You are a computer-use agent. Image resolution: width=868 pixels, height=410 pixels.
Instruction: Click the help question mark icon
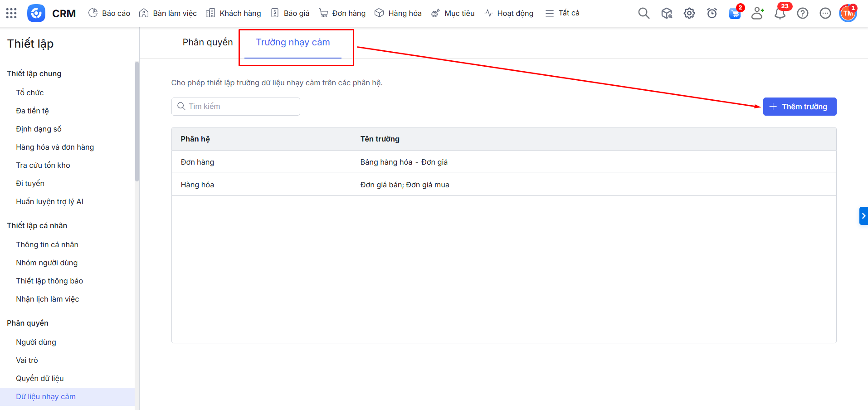pos(802,13)
